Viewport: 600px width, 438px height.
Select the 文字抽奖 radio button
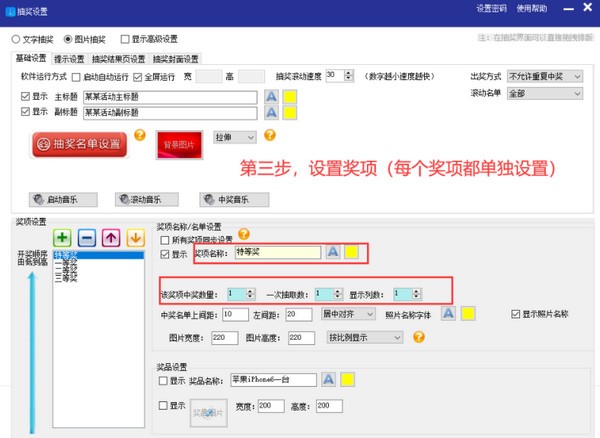(16, 39)
